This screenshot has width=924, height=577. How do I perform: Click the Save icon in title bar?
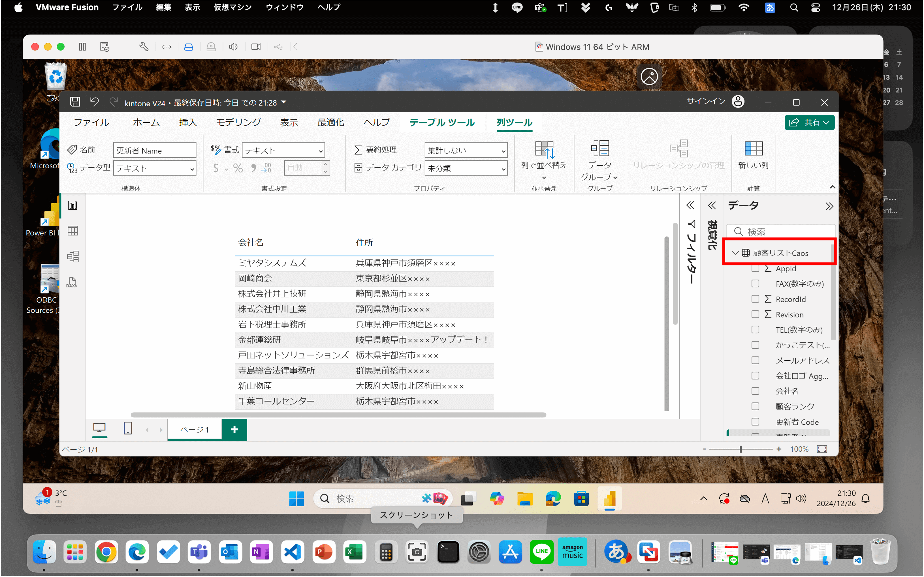[x=75, y=102]
